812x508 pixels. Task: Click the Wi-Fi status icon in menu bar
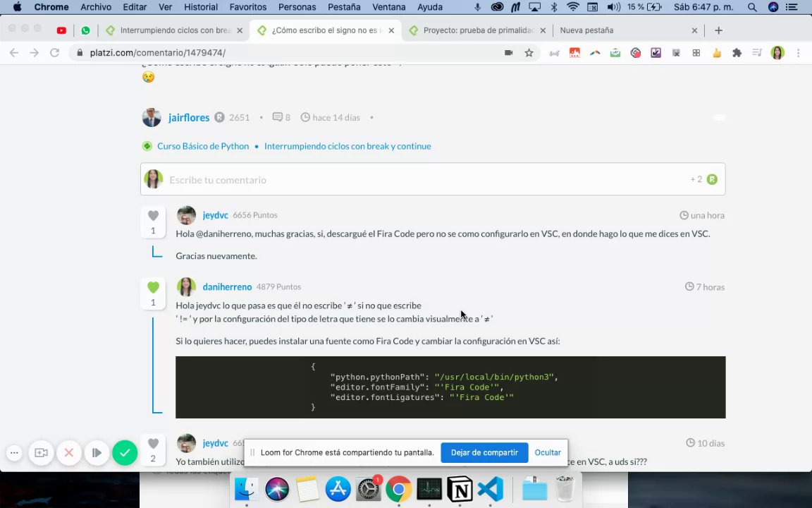(573, 7)
